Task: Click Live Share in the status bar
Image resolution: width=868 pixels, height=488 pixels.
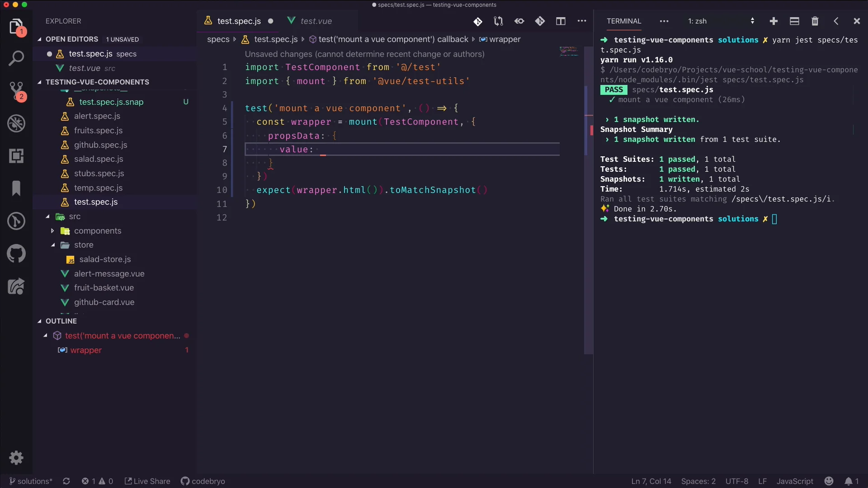Action: tap(147, 481)
